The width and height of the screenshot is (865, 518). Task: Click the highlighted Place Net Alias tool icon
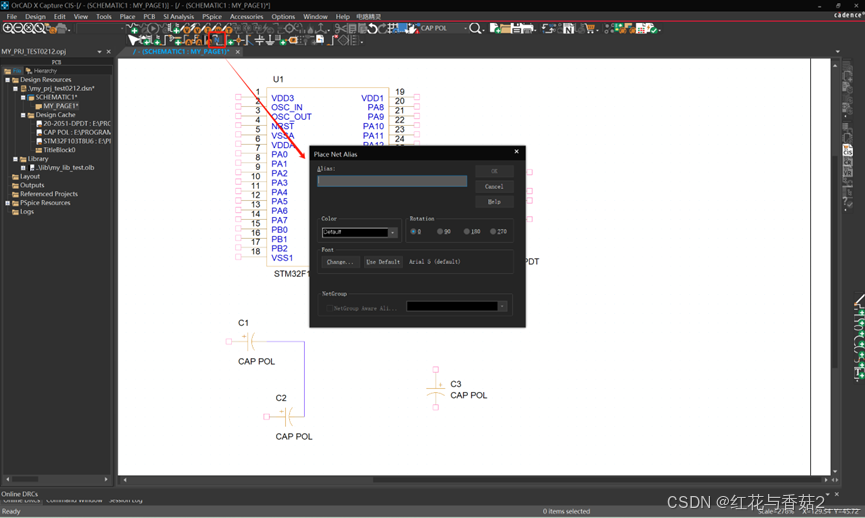coord(217,40)
